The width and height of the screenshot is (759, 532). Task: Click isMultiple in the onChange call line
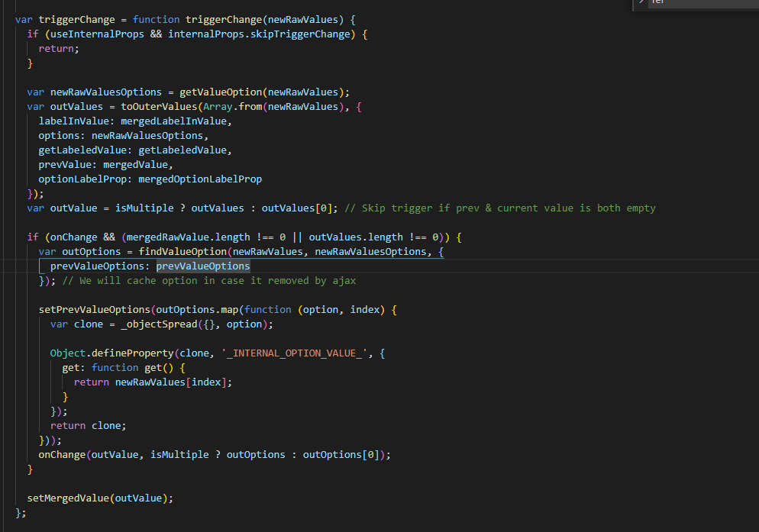(179, 456)
